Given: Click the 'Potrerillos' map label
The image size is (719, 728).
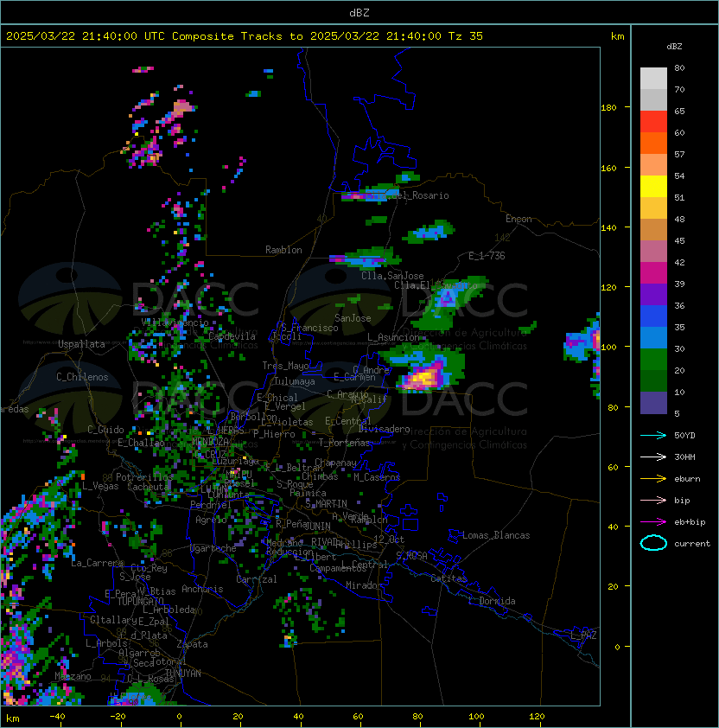Looking at the screenshot, I should pos(144,477).
